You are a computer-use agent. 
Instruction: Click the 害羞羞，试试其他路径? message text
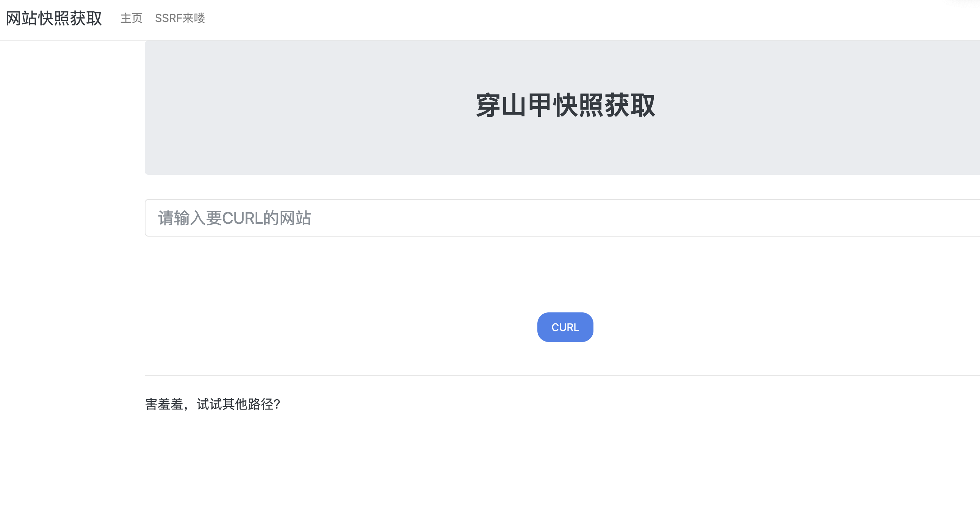[x=212, y=404]
